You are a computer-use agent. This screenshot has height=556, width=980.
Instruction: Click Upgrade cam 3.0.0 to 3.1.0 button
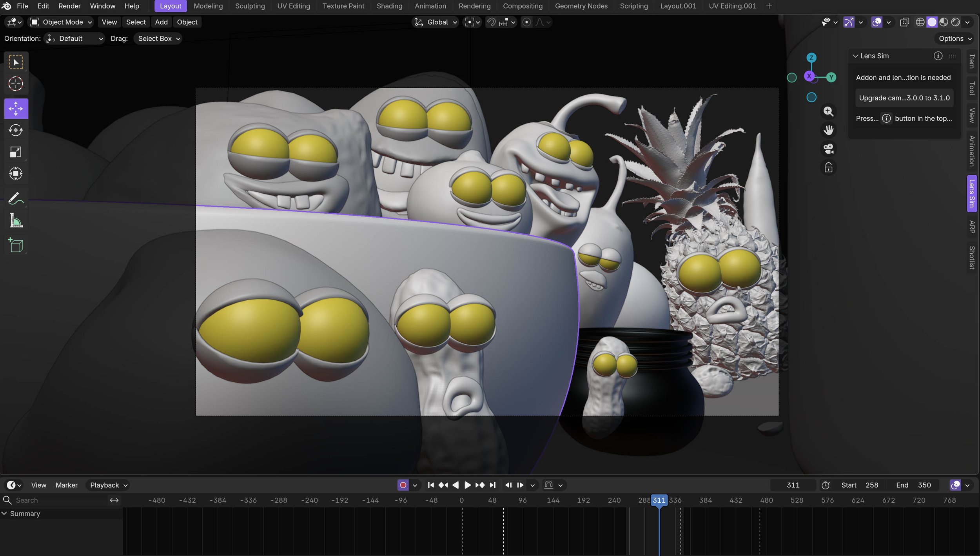[904, 98]
